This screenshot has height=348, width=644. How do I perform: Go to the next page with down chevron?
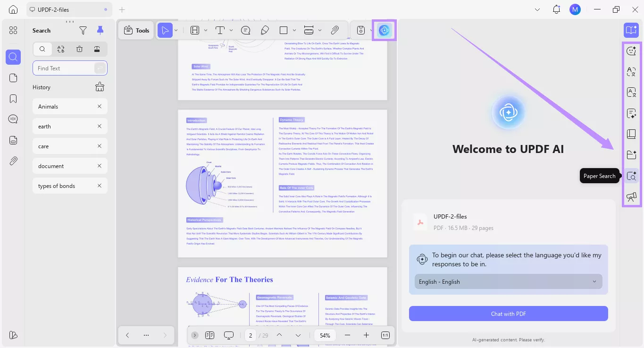tap(298, 335)
